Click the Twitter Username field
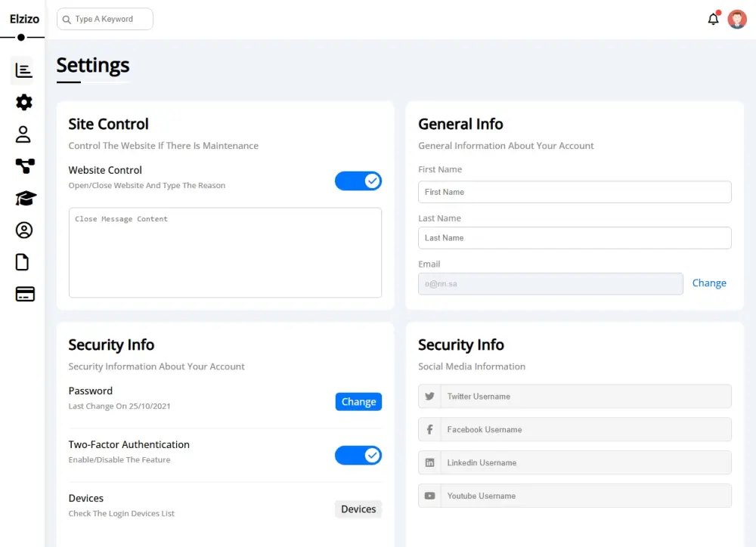Image resolution: width=756 pixels, height=547 pixels. (585, 397)
